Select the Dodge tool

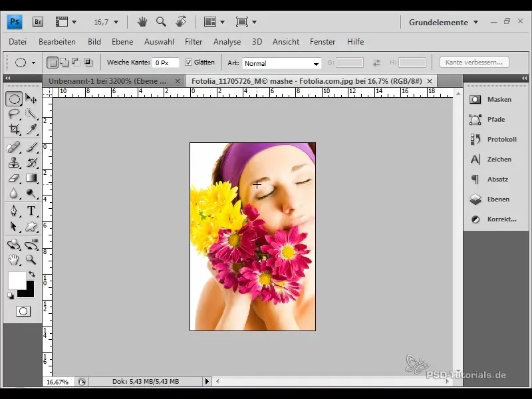31,193
